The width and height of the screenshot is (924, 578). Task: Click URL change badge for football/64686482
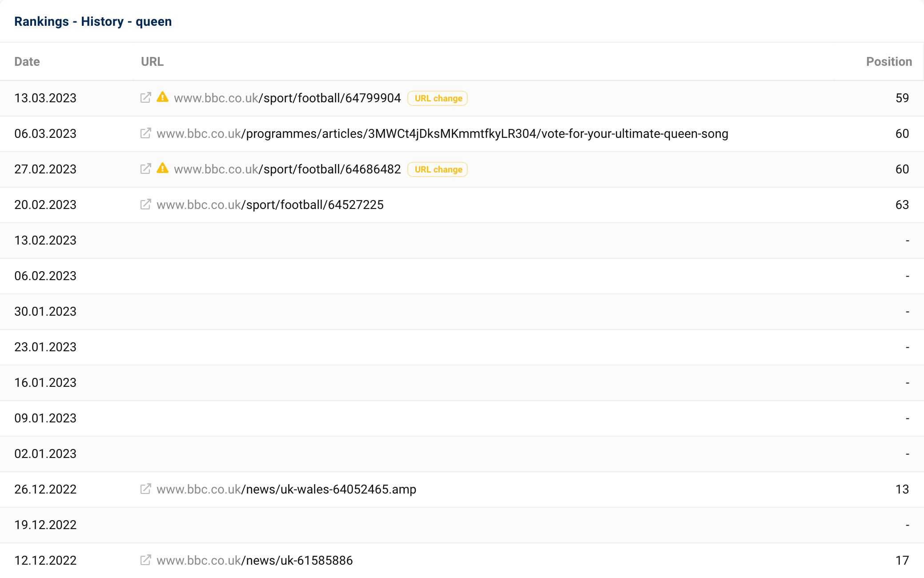coord(438,169)
